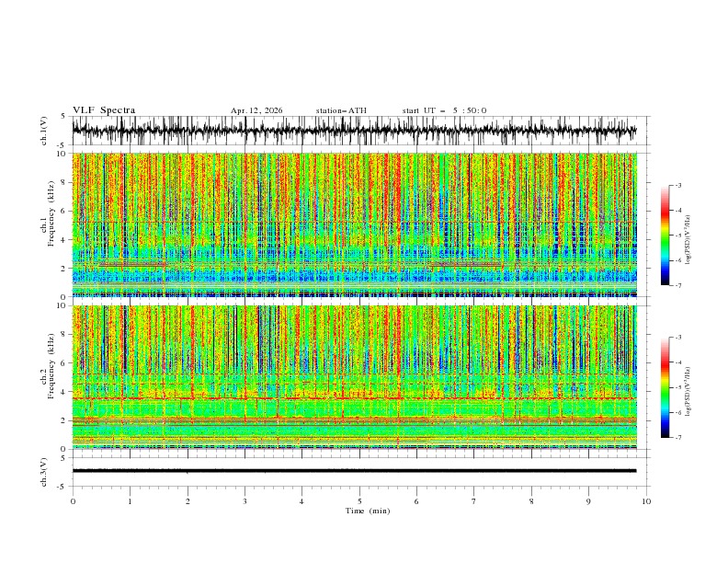This screenshot has height=563, width=728.
Task: Click the red 2 kHz band in ch.2 spectrogram
Action: 354,419
